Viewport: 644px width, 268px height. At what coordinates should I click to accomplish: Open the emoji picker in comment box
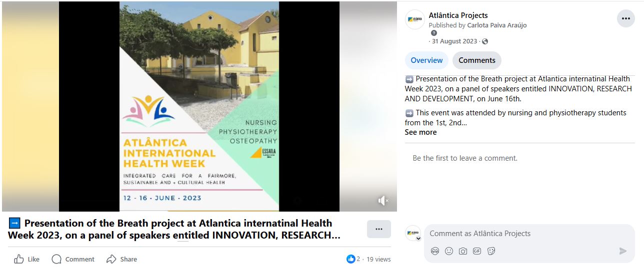(x=449, y=251)
